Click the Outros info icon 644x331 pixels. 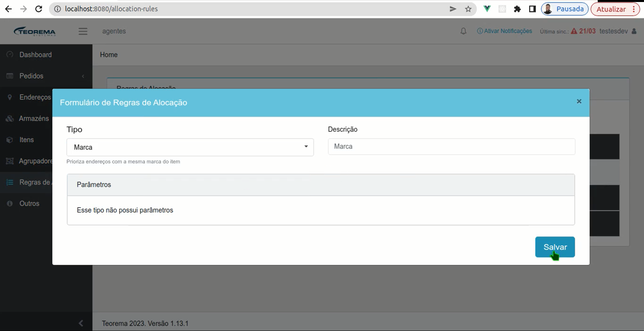10,204
